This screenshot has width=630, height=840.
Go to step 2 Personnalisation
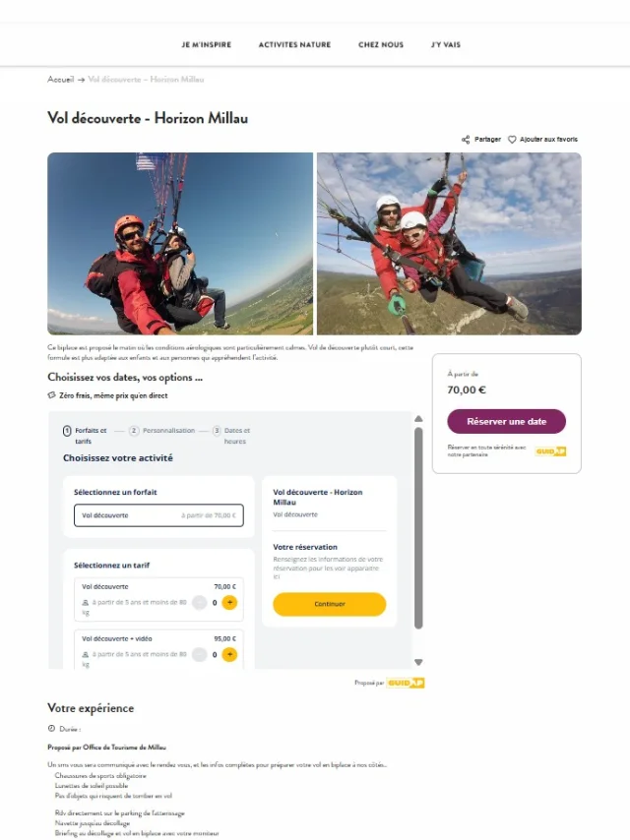click(x=162, y=431)
